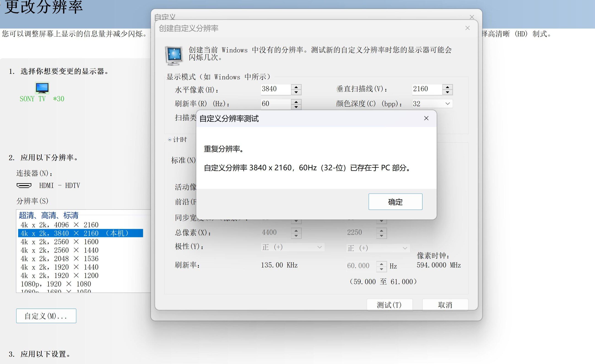
Task: Close the 自定义分辨率测试 dialog
Action: click(x=426, y=118)
